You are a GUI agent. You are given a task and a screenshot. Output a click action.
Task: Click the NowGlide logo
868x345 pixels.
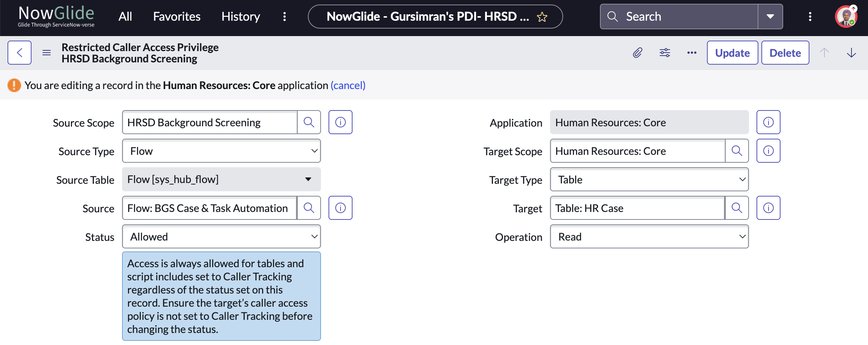point(56,17)
